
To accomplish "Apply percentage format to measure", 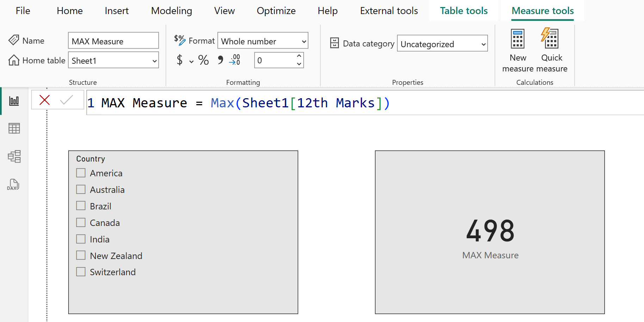I will (203, 60).
